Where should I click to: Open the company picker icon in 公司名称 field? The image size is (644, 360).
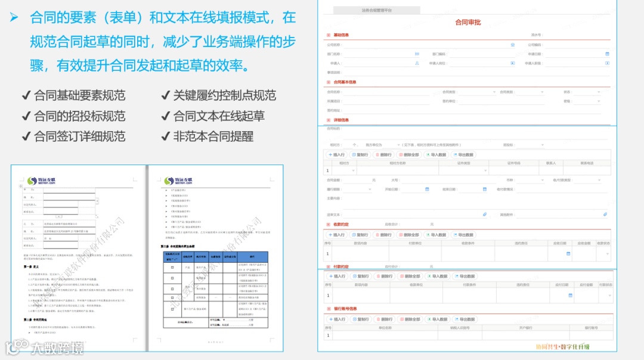pos(513,45)
